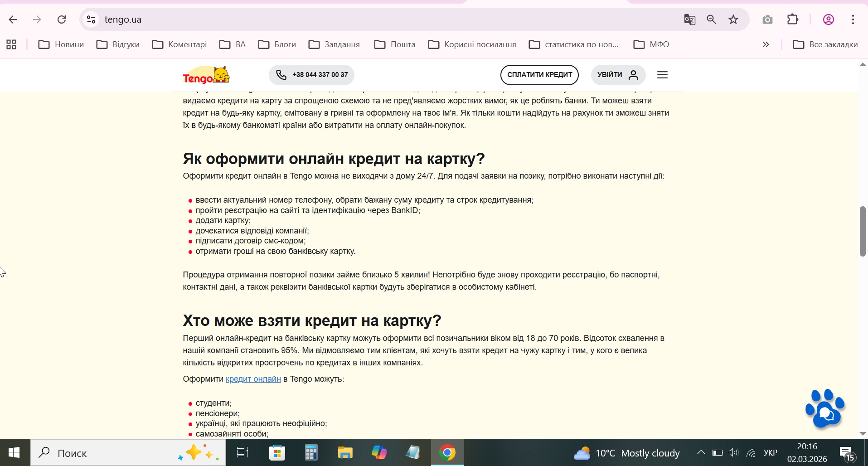This screenshot has width=868, height=466.
Task: Click the browser forward arrow
Action: tap(37, 19)
